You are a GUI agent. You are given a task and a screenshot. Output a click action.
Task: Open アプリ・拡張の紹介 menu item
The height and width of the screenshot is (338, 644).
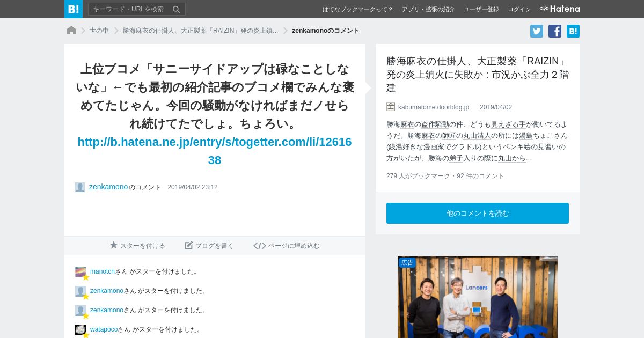coord(428,9)
